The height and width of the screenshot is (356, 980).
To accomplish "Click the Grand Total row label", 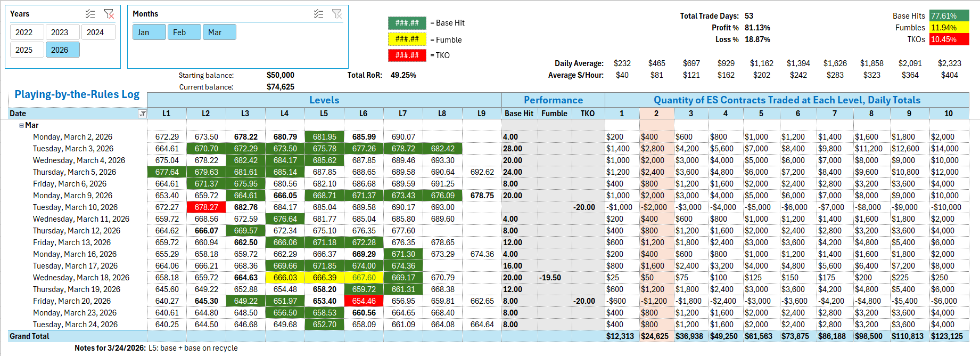I will click(x=30, y=336).
